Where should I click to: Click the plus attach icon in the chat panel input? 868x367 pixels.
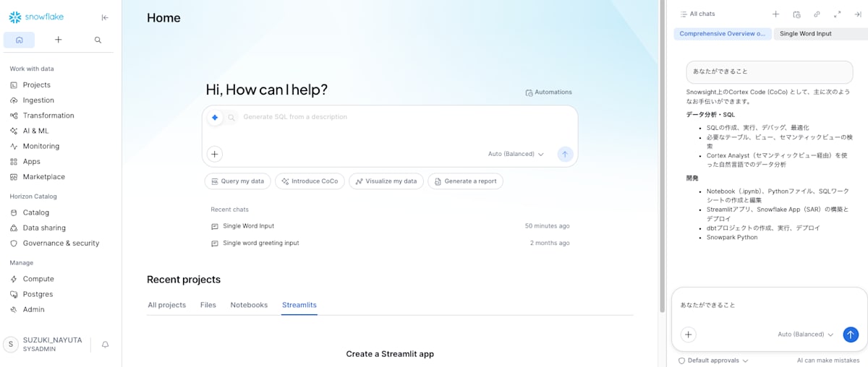point(689,334)
